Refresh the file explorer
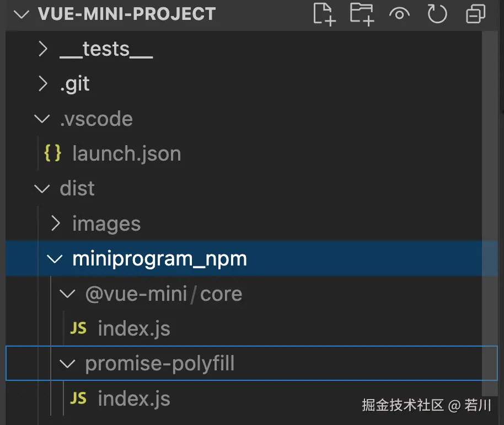Viewport: 504px width, 425px height. [x=437, y=15]
